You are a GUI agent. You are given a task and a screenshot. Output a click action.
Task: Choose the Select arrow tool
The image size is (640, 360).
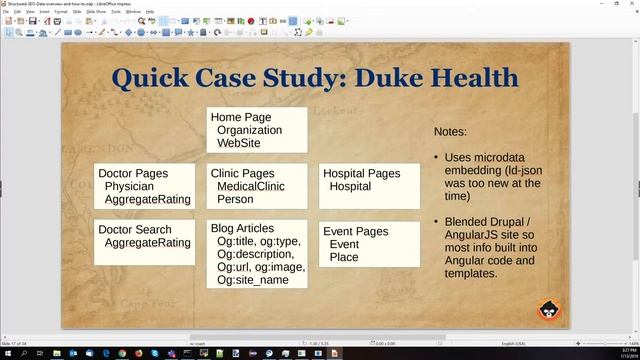9,32
